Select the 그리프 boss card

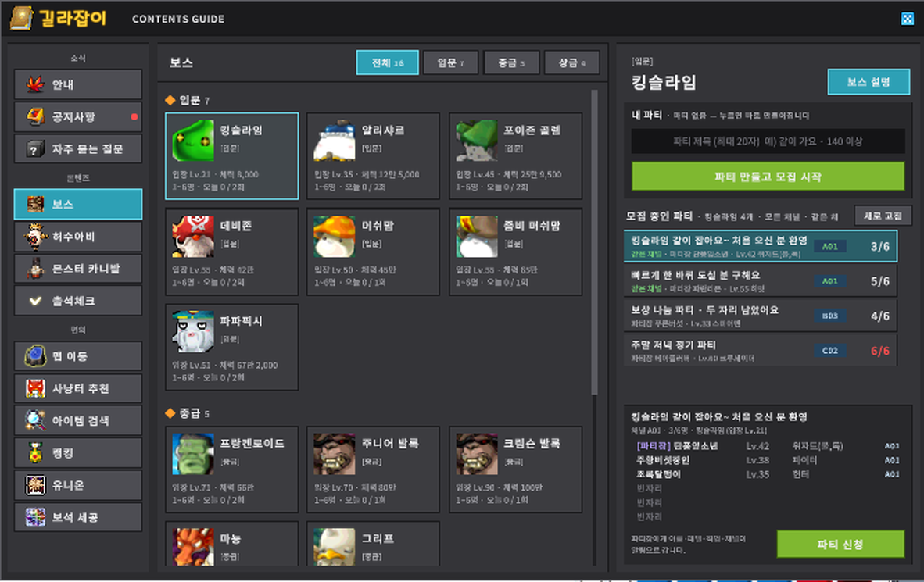click(x=374, y=544)
